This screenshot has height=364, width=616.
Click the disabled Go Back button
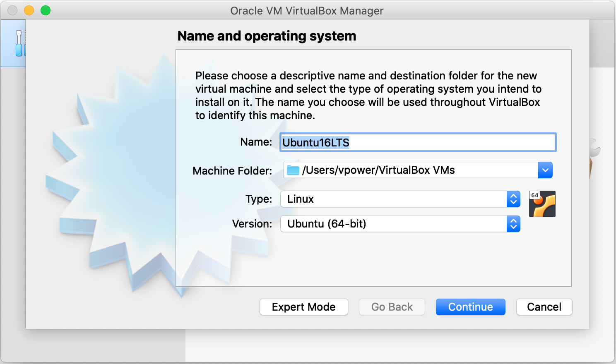tap(392, 307)
